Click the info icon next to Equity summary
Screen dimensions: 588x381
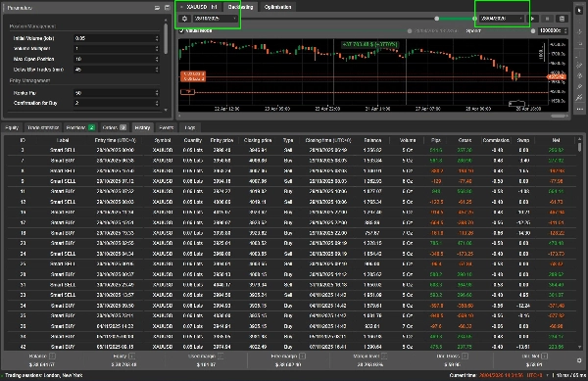131,356
